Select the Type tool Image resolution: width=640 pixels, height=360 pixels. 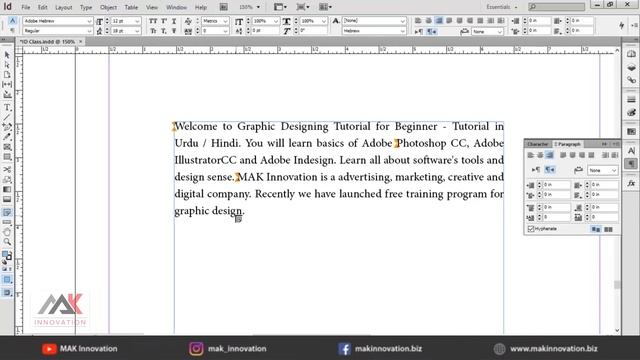(x=7, y=107)
